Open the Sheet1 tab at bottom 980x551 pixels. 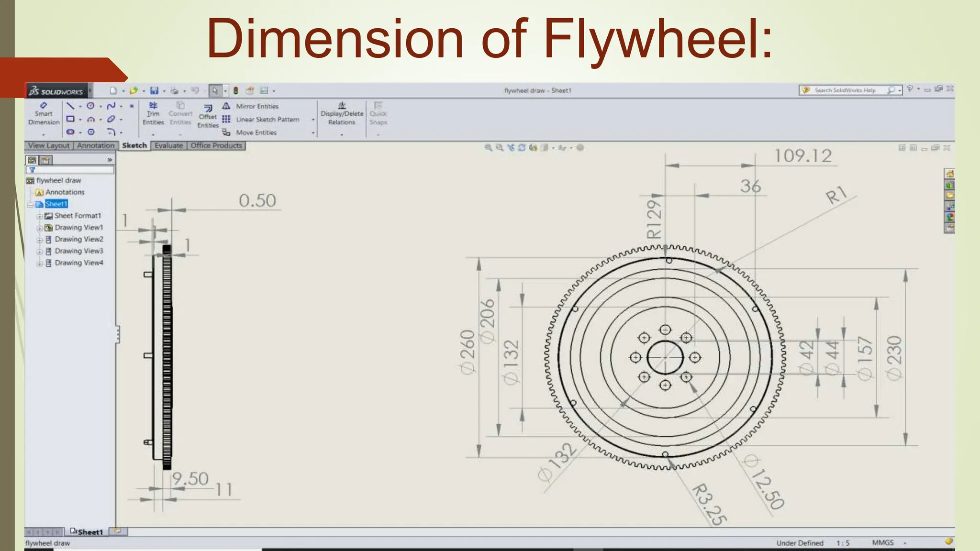pos(87,532)
